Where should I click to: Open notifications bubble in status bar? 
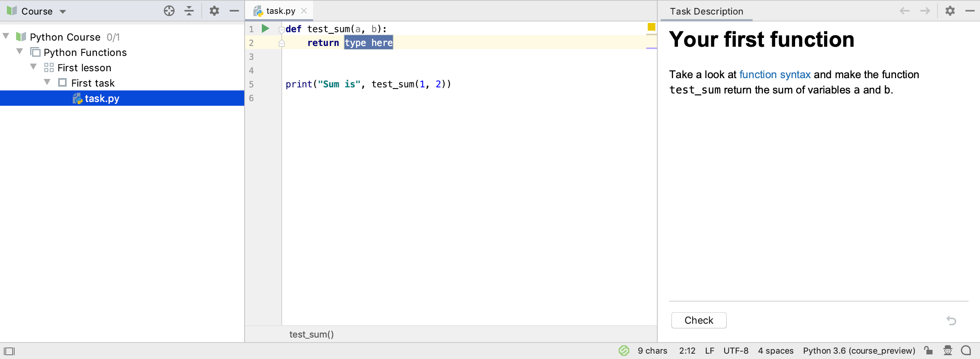pyautogui.click(x=966, y=351)
